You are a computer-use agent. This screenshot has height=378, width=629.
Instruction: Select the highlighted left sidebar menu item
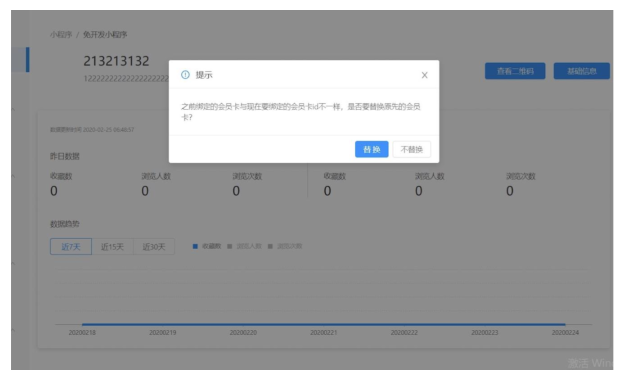20,59
